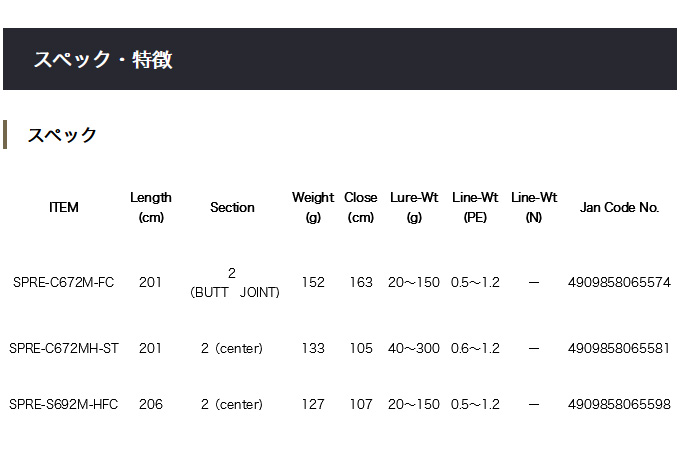Click the Section column header
Viewport: 680px width, 475px height.
click(x=232, y=207)
